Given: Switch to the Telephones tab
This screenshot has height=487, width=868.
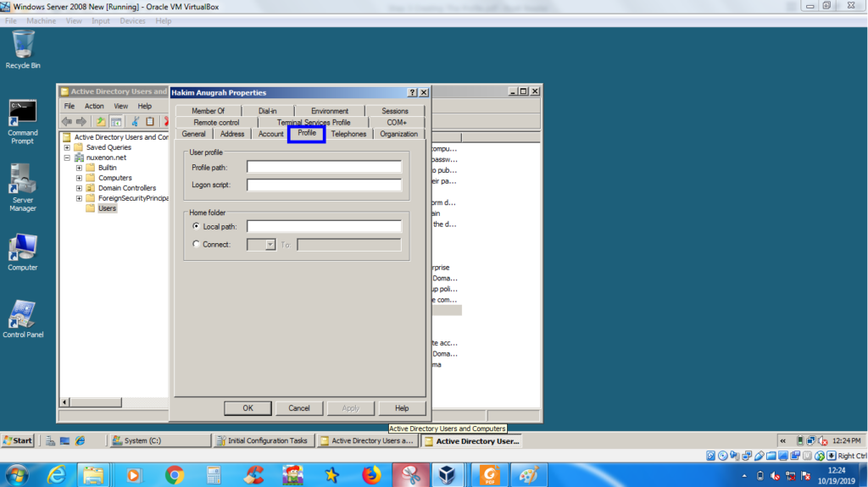Looking at the screenshot, I should 348,134.
